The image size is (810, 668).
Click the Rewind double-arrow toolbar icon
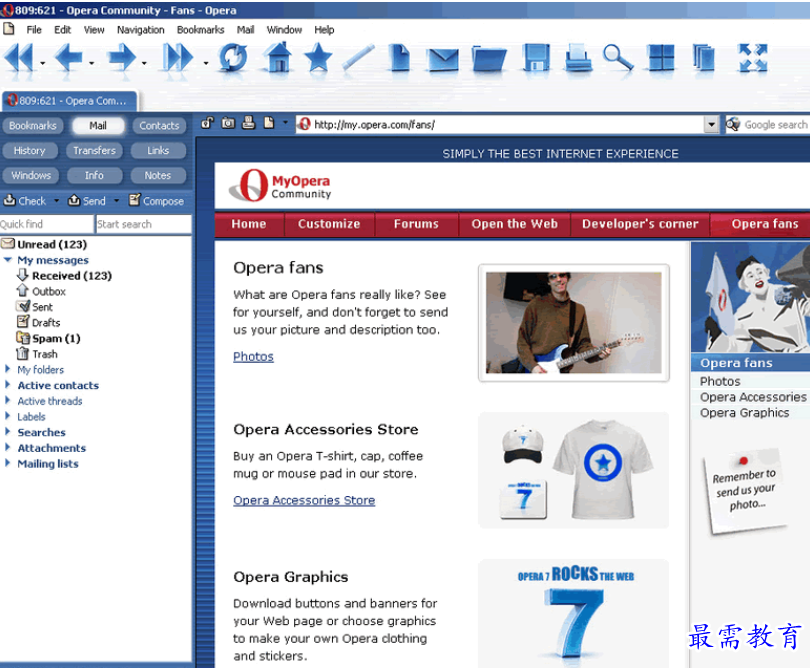pyautogui.click(x=20, y=57)
